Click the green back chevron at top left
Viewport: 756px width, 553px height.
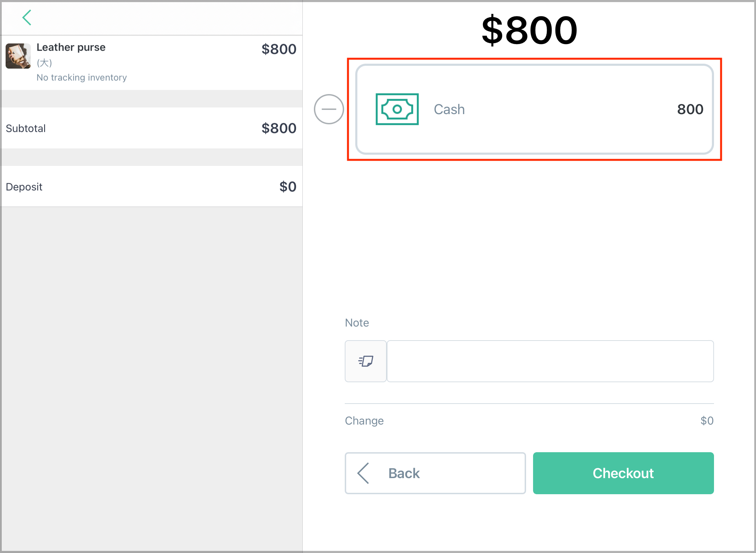point(27,17)
